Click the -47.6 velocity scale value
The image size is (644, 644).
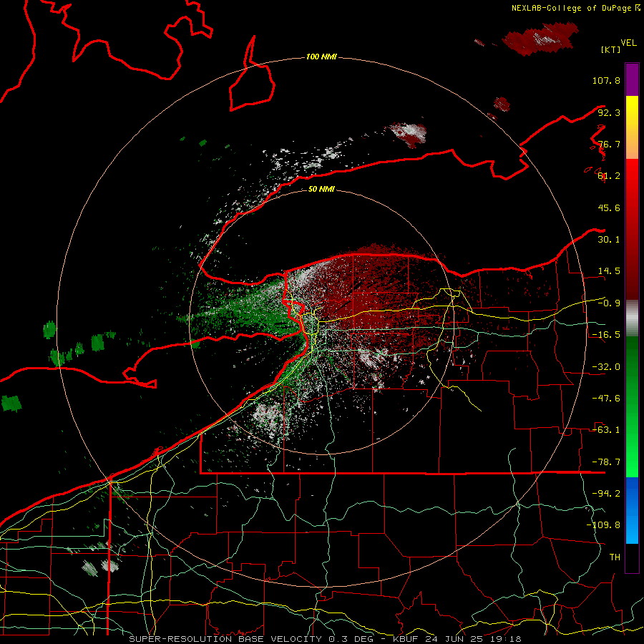(606, 399)
